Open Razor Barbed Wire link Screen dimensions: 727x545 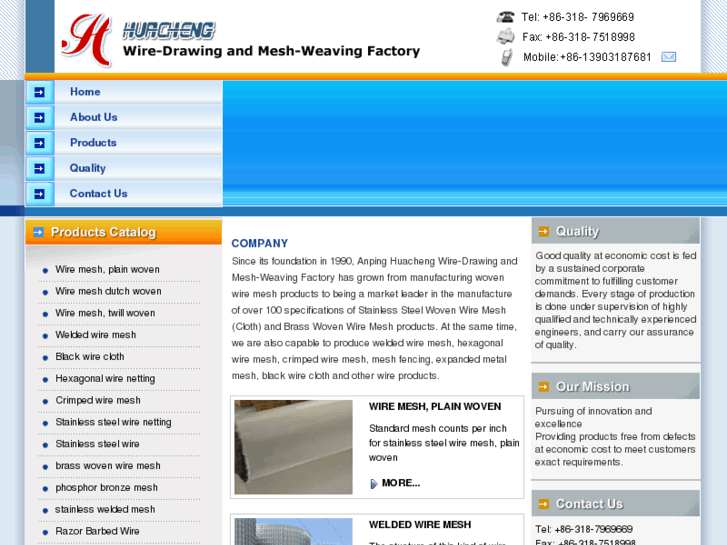click(x=97, y=531)
